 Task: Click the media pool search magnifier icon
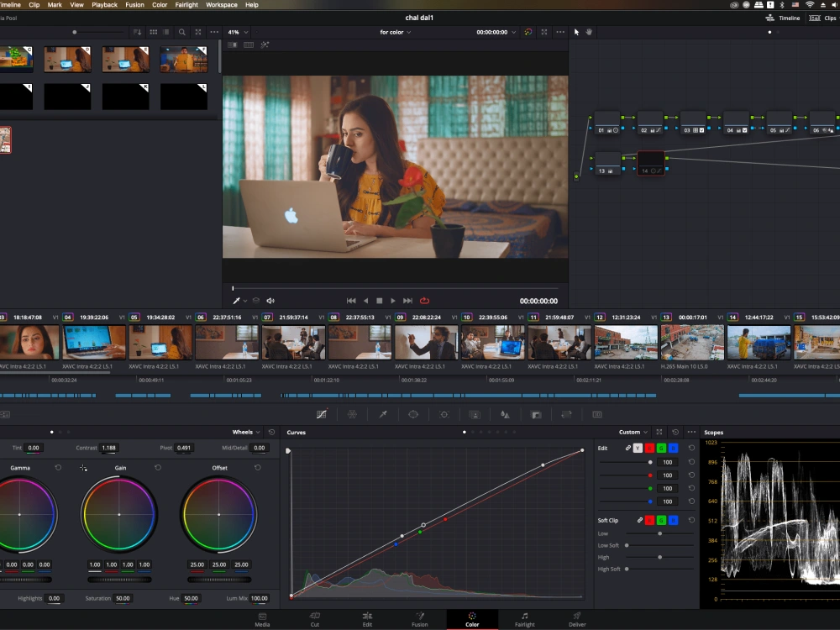pos(182,32)
